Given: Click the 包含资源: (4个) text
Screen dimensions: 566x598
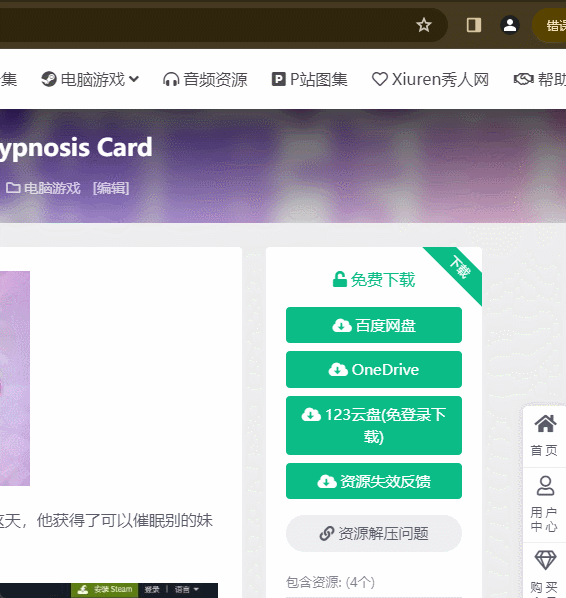Looking at the screenshot, I should click(330, 582).
